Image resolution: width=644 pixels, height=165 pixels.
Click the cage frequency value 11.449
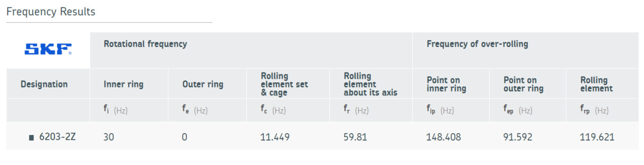(275, 137)
